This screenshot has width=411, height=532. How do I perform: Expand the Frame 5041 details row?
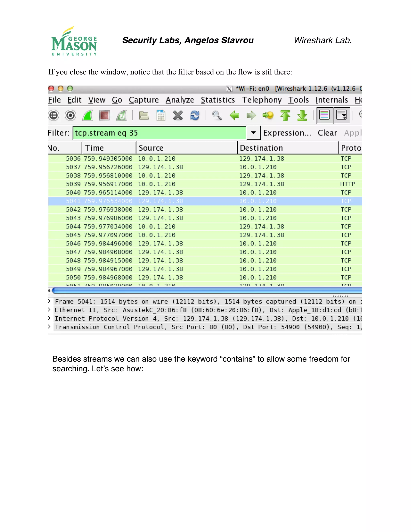click(x=49, y=301)
